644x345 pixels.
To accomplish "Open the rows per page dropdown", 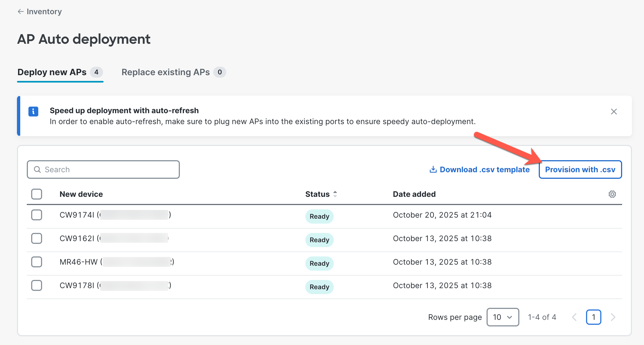I will [x=502, y=317].
